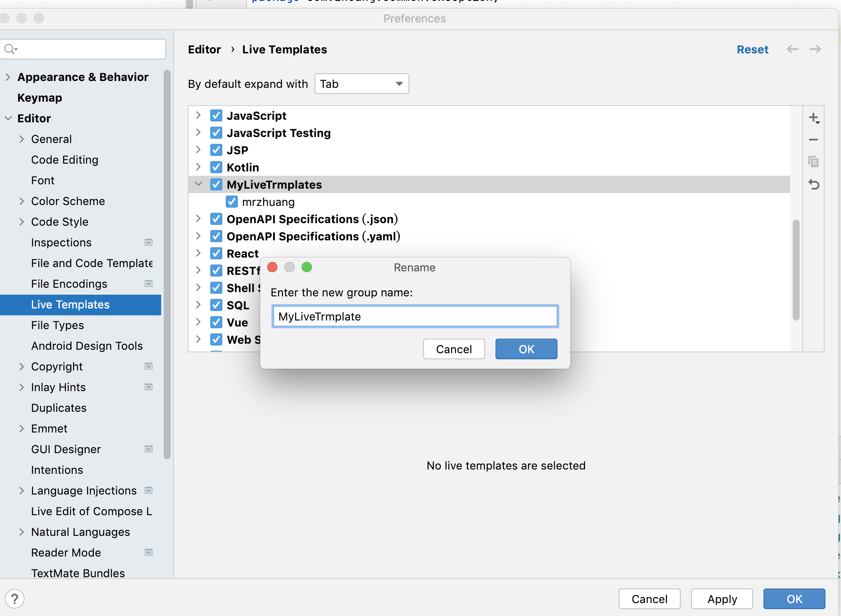
Task: Toggle the Kotlin group checkbox
Action: (x=216, y=167)
